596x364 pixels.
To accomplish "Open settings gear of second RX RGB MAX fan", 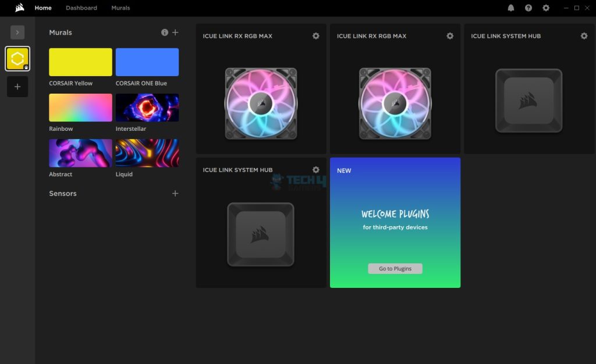I will coord(450,36).
